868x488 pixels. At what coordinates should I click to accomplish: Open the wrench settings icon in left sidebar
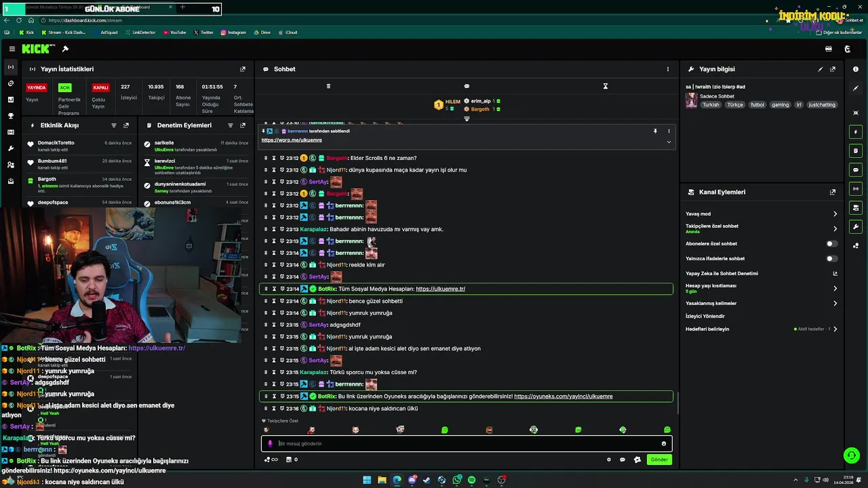[x=10, y=148]
